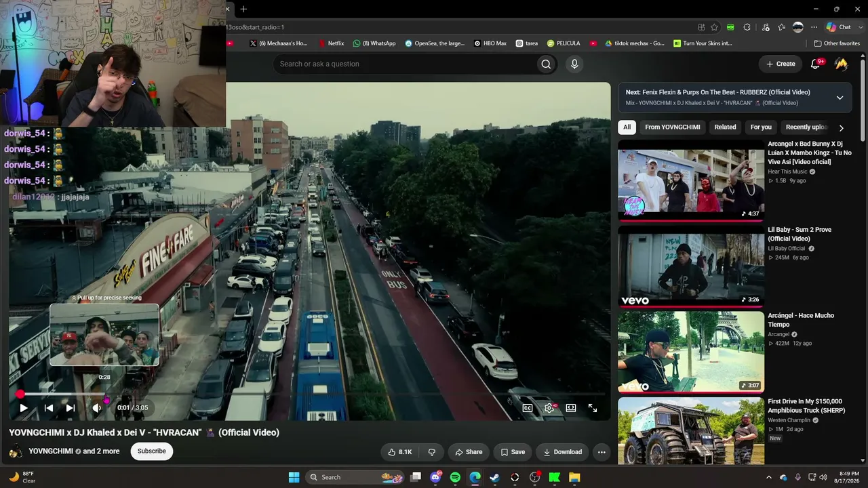Open YouTube notifications bell
This screenshot has height=488, width=868.
click(x=816, y=64)
